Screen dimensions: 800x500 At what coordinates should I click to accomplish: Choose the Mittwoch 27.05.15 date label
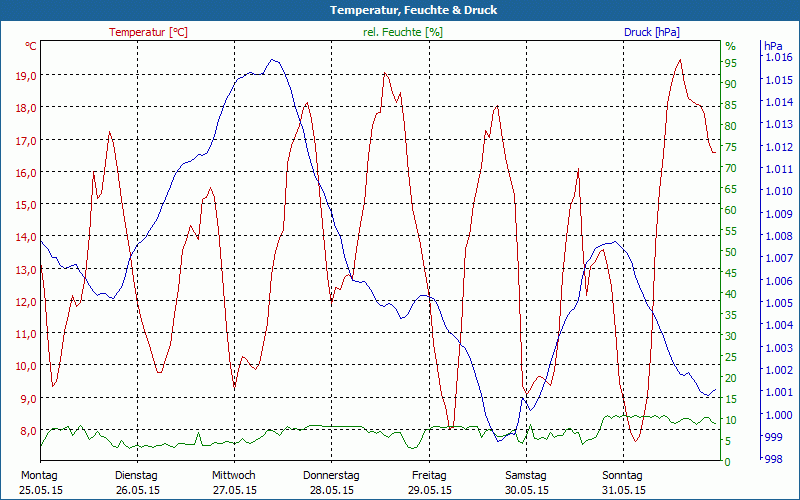point(234,482)
